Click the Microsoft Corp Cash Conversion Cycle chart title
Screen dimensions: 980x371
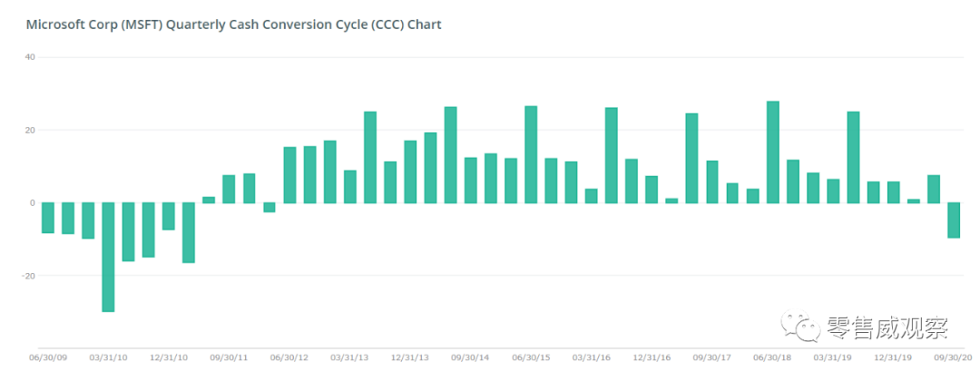[234, 24]
